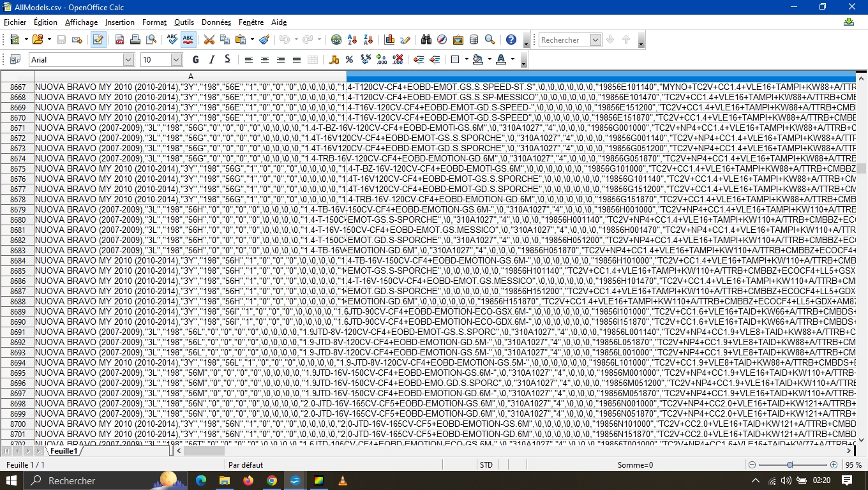
Task: Toggle the Edit file mode icon
Action: 98,40
